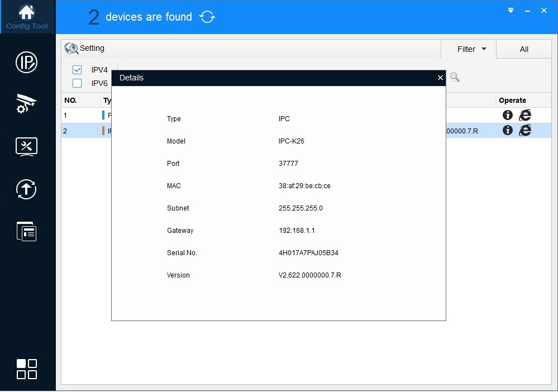
Task: Enable the IPV6 checkbox
Action: tap(77, 83)
